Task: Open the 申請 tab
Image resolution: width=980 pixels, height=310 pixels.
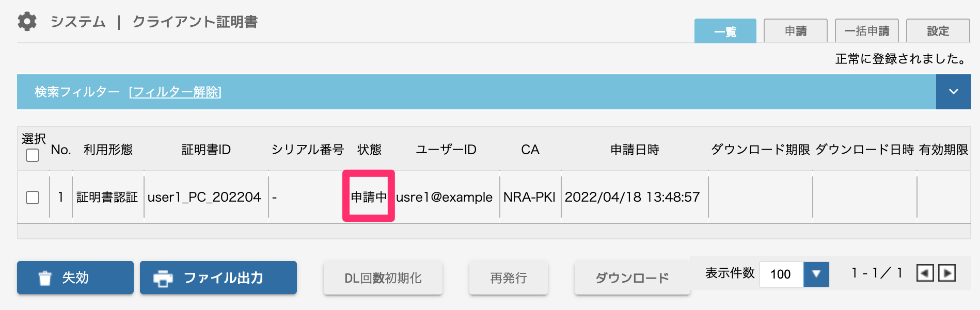Action: 796,31
